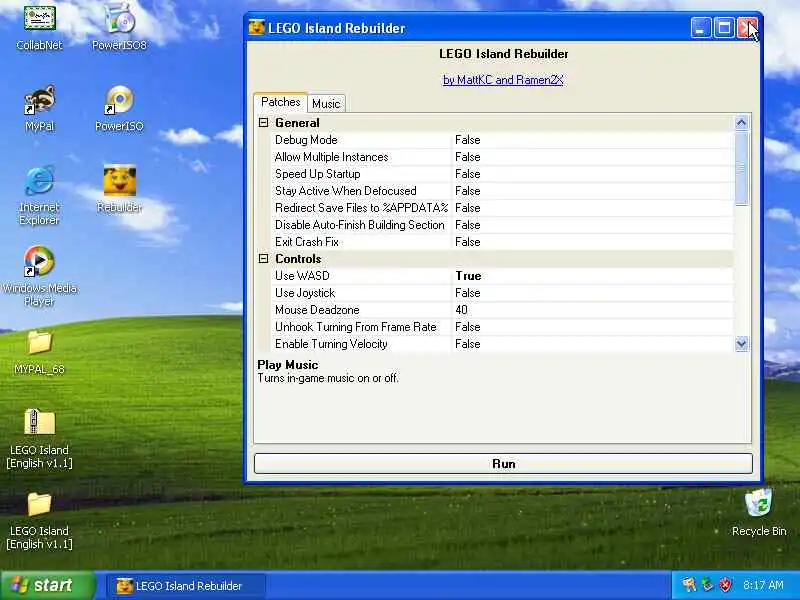The image size is (800, 600).
Task: Select the Windows Media Player shortcut
Action: point(39,262)
